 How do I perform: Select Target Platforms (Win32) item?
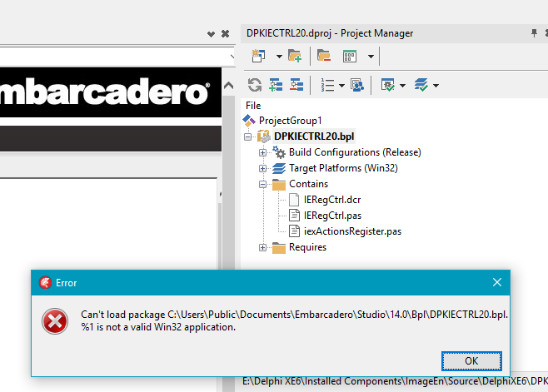(343, 168)
